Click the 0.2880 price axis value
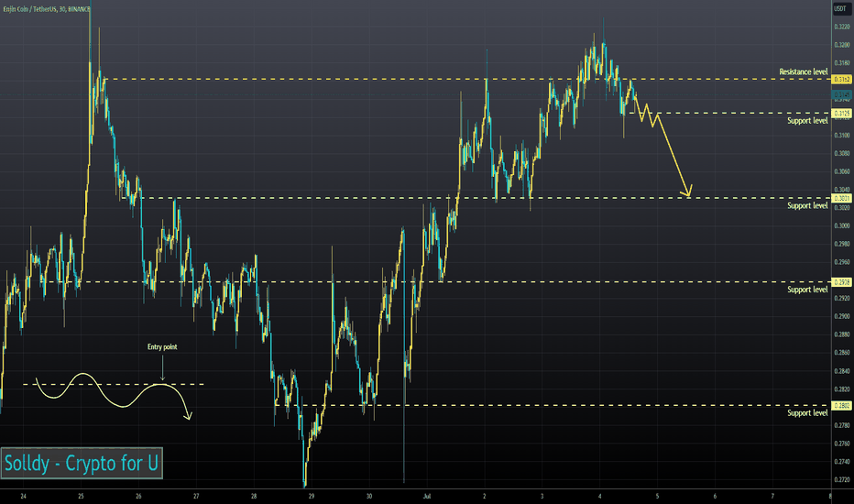The image size is (854, 504). tap(841, 334)
